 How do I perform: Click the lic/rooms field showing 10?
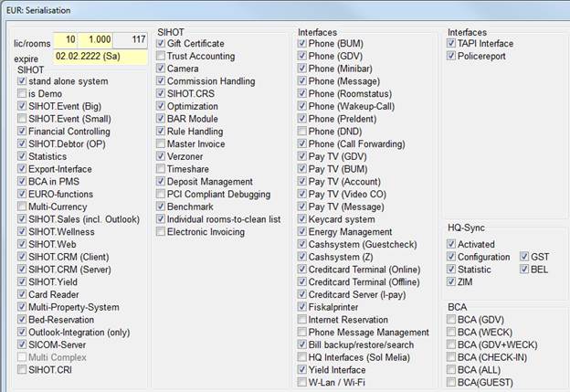[66, 40]
